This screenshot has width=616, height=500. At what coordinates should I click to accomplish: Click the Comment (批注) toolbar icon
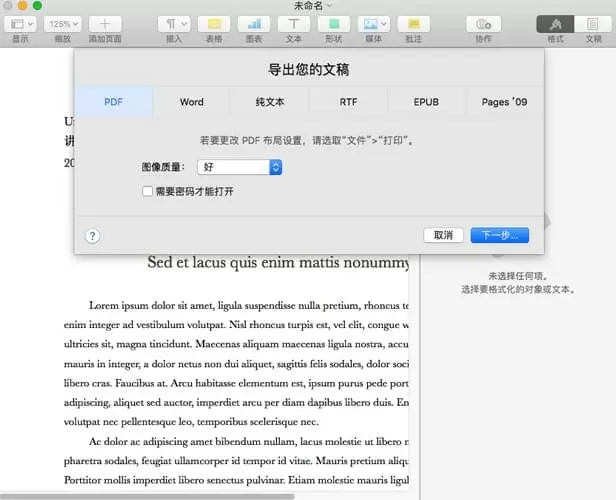click(x=413, y=24)
